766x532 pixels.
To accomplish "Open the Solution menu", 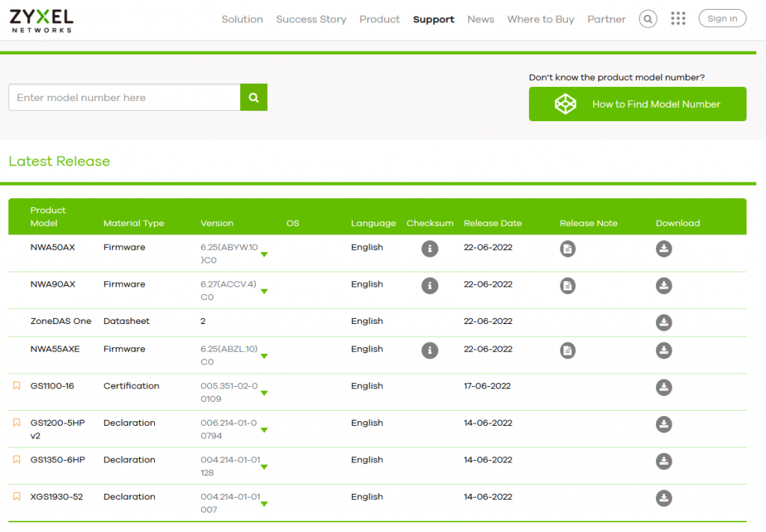I will (242, 19).
